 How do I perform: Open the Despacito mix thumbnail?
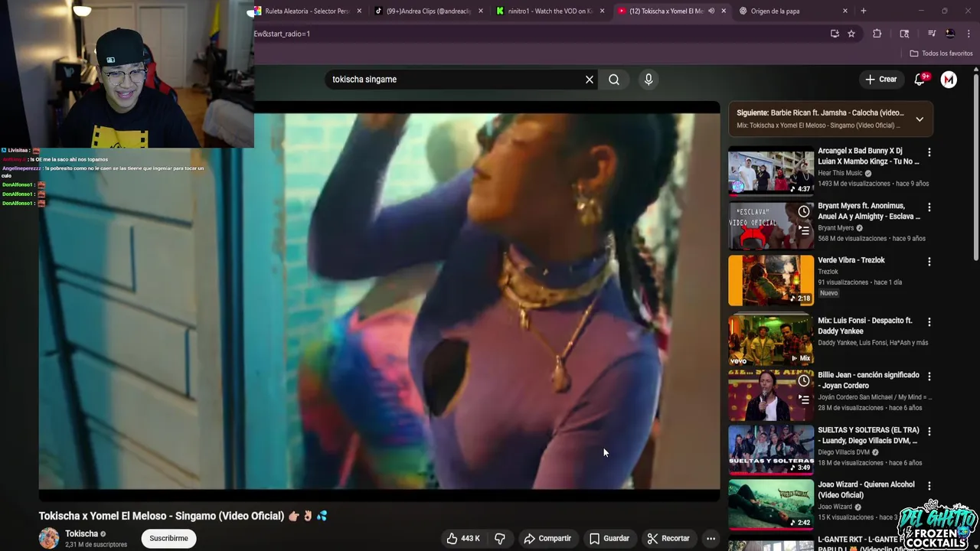coord(771,341)
